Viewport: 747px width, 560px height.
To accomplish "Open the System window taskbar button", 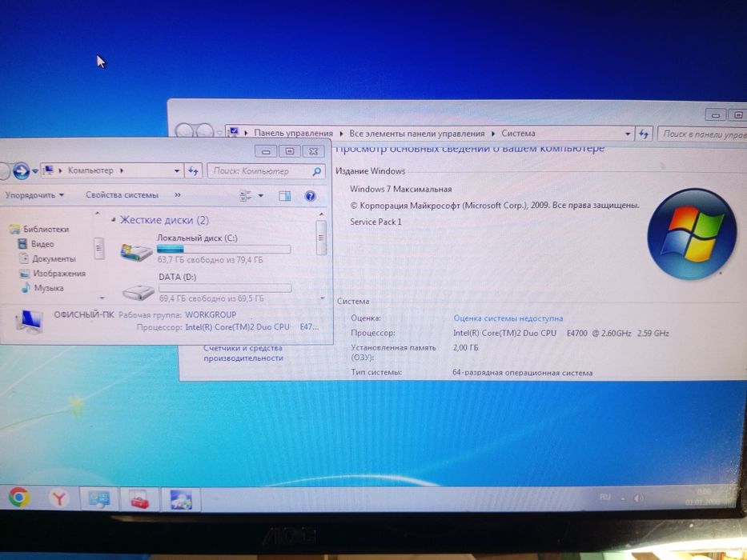I will [99, 499].
